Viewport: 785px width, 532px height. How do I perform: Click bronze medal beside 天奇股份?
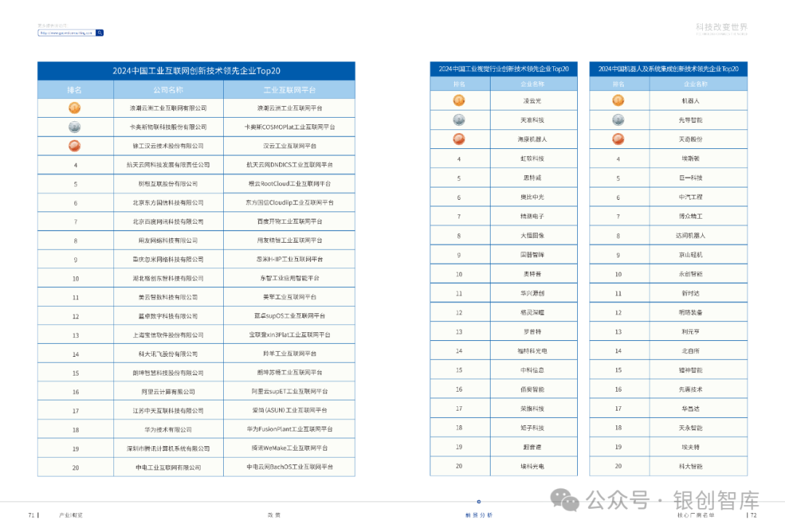pos(619,139)
